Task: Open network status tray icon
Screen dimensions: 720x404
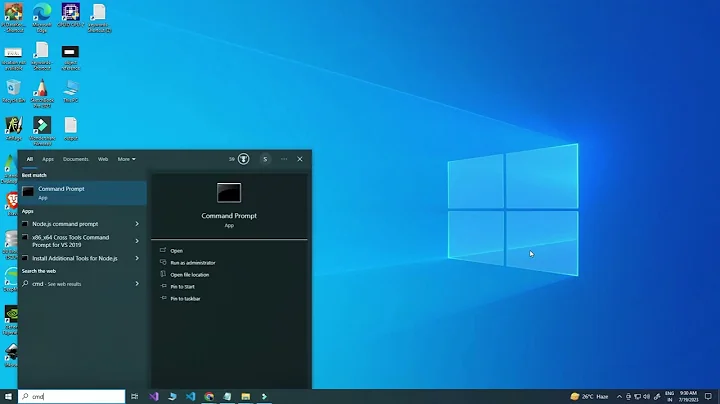Action: [637, 397]
